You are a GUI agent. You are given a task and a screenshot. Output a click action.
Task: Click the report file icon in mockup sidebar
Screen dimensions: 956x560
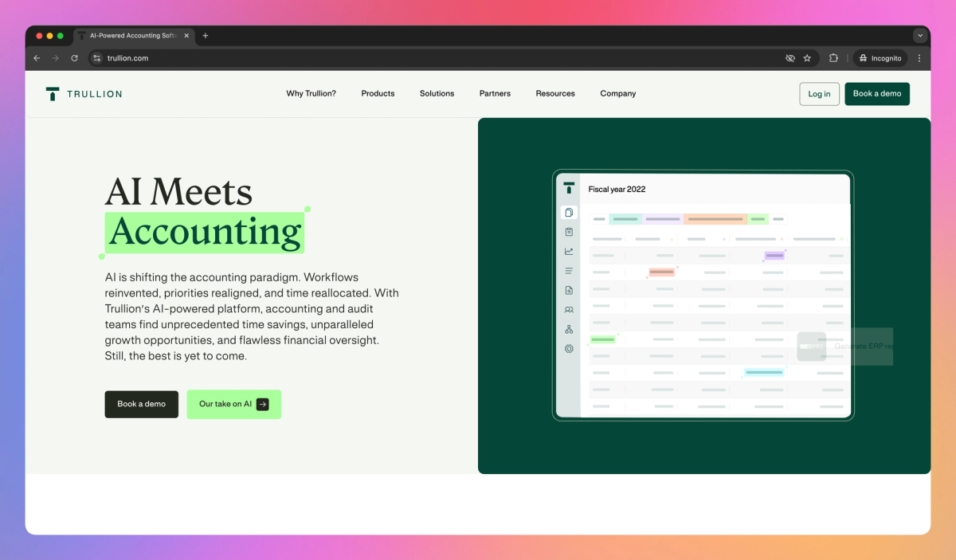point(569,290)
